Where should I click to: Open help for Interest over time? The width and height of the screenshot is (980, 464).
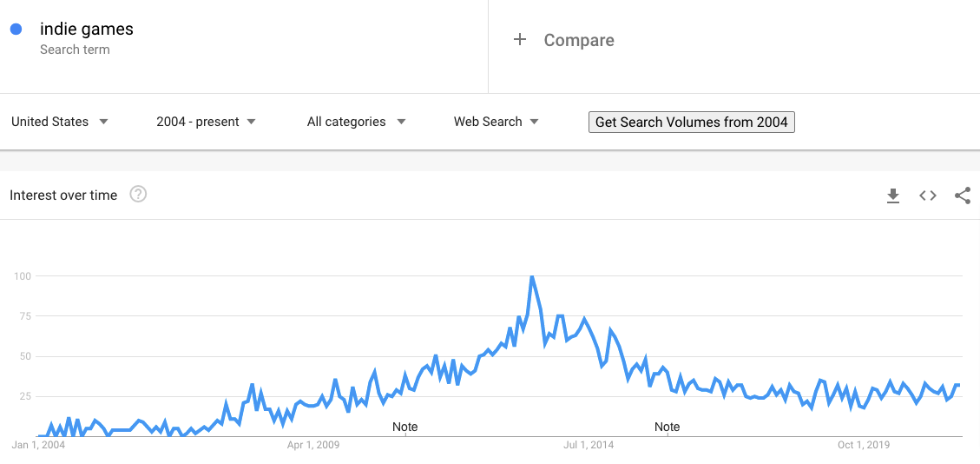tap(138, 195)
